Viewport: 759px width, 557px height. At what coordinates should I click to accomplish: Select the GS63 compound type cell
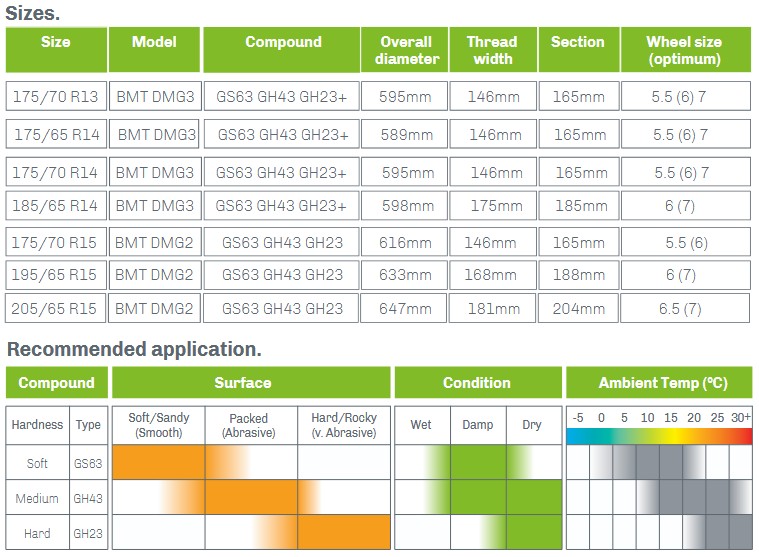point(88,463)
